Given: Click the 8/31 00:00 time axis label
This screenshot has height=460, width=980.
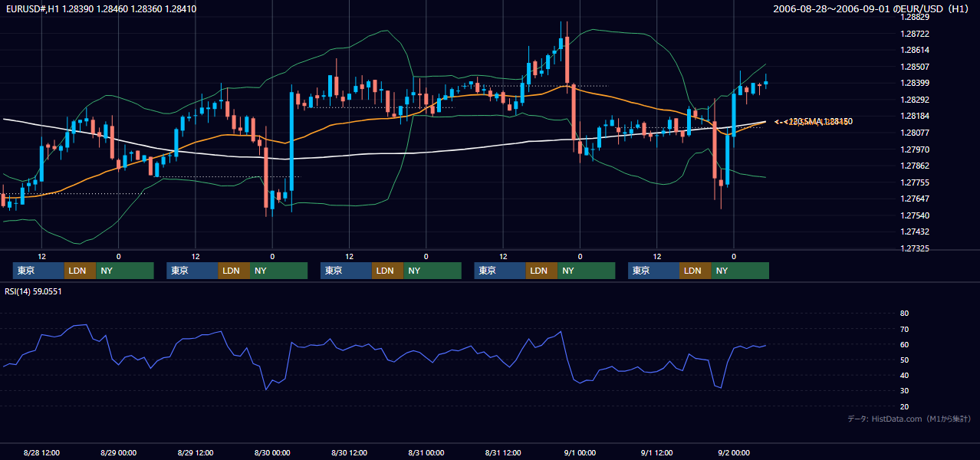Looking at the screenshot, I should (x=426, y=452).
